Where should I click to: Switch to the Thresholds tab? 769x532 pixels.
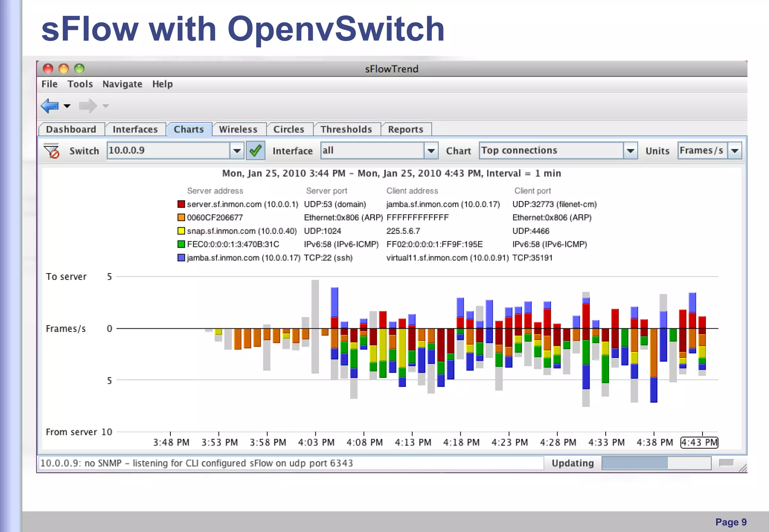[x=346, y=129]
